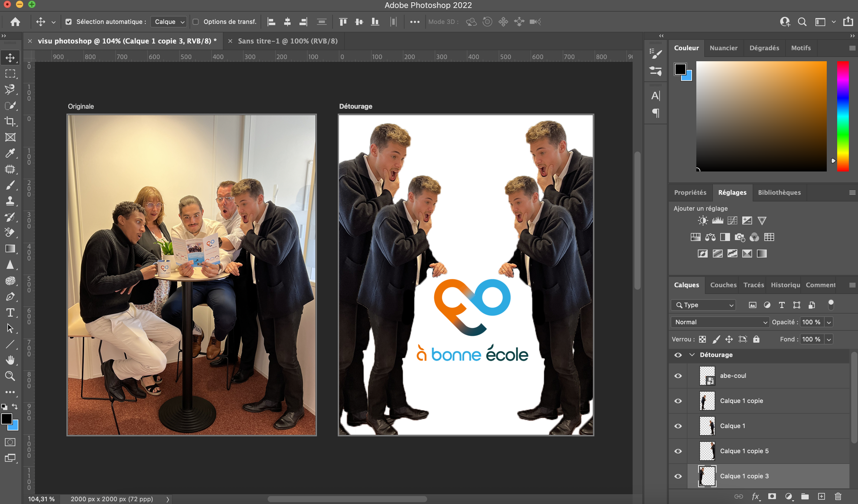Click the hue spectrum slider
The height and width of the screenshot is (504, 858).
tap(843, 116)
